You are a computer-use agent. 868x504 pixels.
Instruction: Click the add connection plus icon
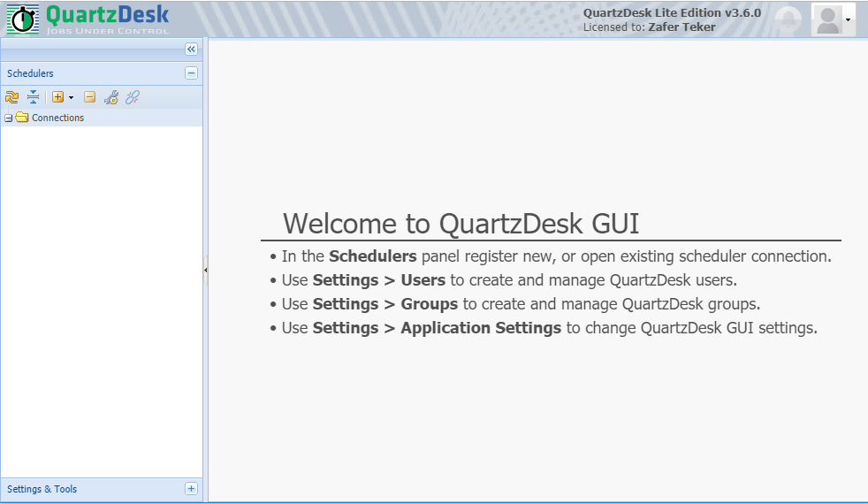tap(57, 97)
